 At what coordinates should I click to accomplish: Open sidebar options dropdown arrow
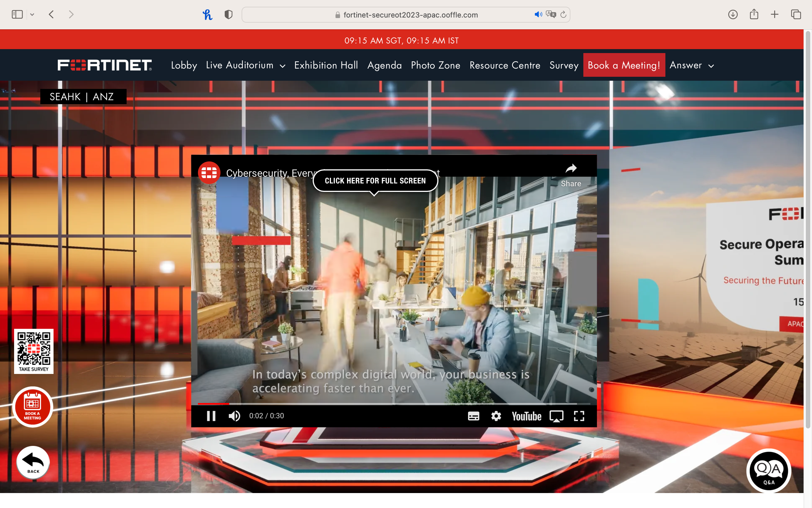coord(32,14)
